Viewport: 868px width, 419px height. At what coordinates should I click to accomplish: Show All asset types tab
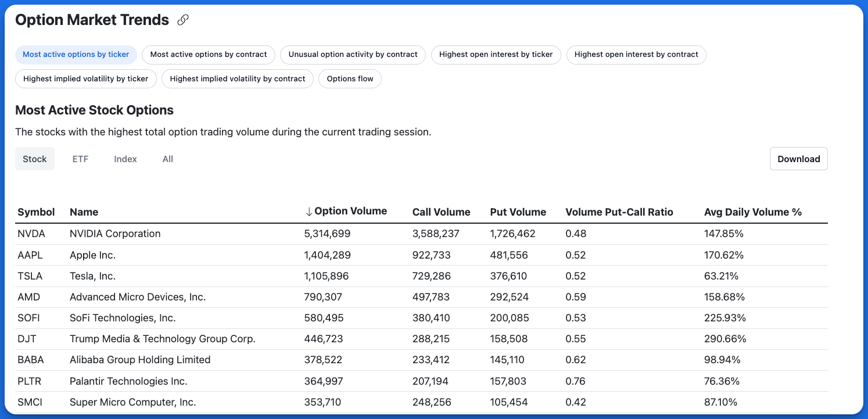coord(168,159)
